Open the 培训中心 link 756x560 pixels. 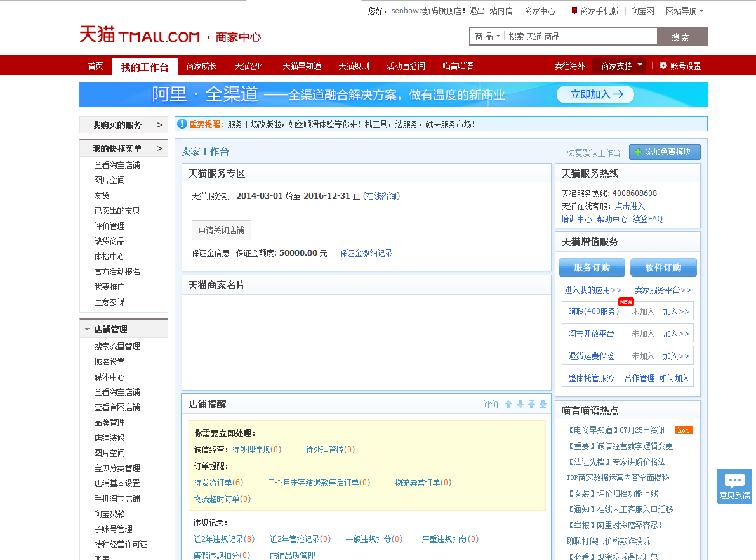coord(576,219)
